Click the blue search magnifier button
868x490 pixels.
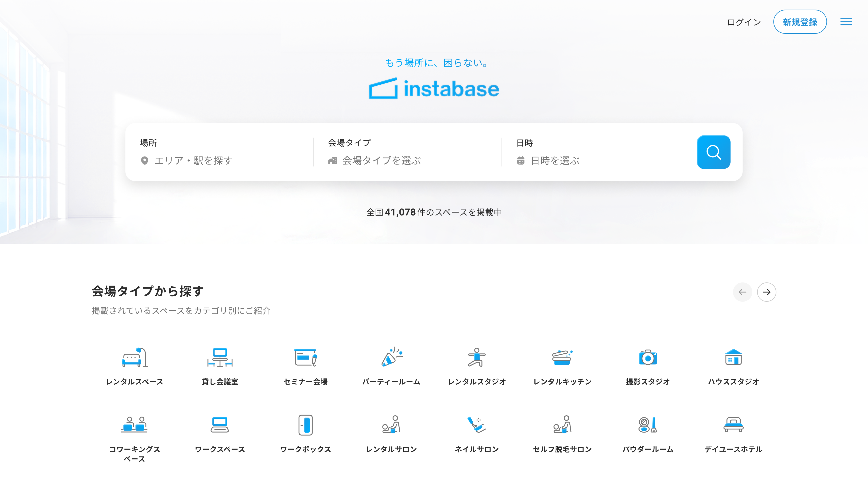coord(713,152)
